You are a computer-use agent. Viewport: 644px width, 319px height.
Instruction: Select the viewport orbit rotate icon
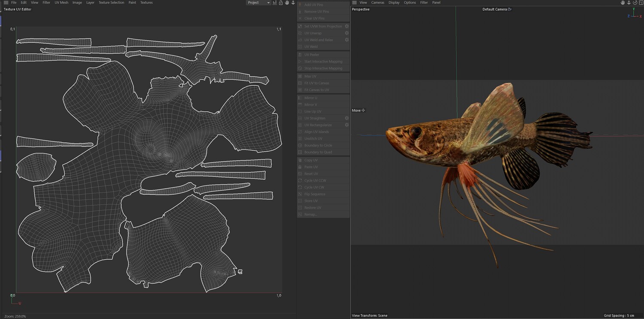pyautogui.click(x=635, y=3)
